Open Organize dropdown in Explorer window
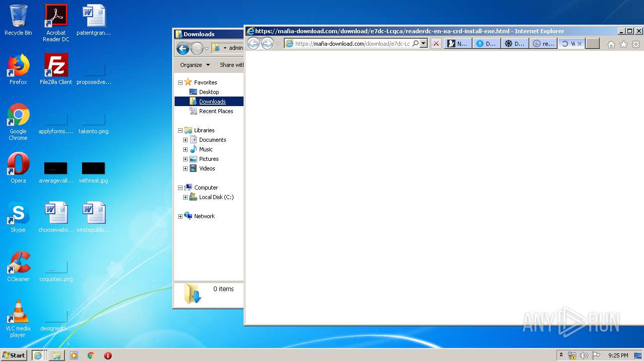Viewport: 644px width, 362px height. pyautogui.click(x=195, y=65)
